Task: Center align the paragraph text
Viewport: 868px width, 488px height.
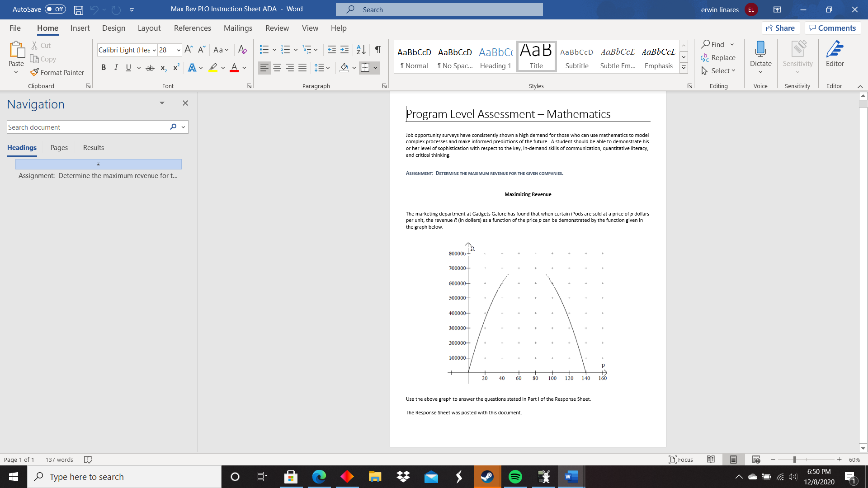Action: tap(277, 68)
